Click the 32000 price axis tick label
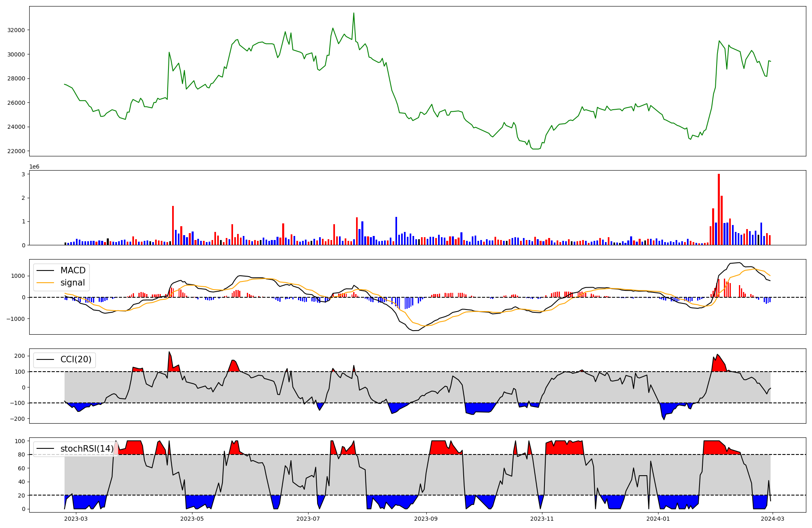 click(x=16, y=30)
